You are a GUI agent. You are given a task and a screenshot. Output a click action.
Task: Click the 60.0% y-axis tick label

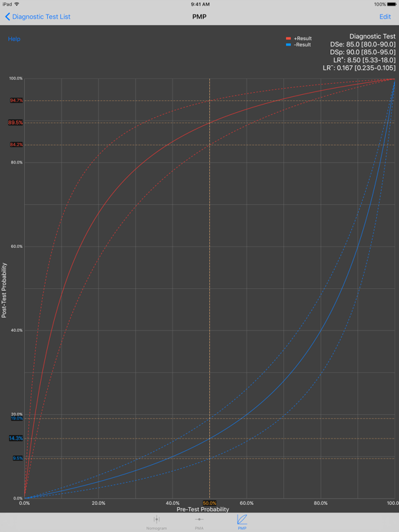[x=17, y=247]
